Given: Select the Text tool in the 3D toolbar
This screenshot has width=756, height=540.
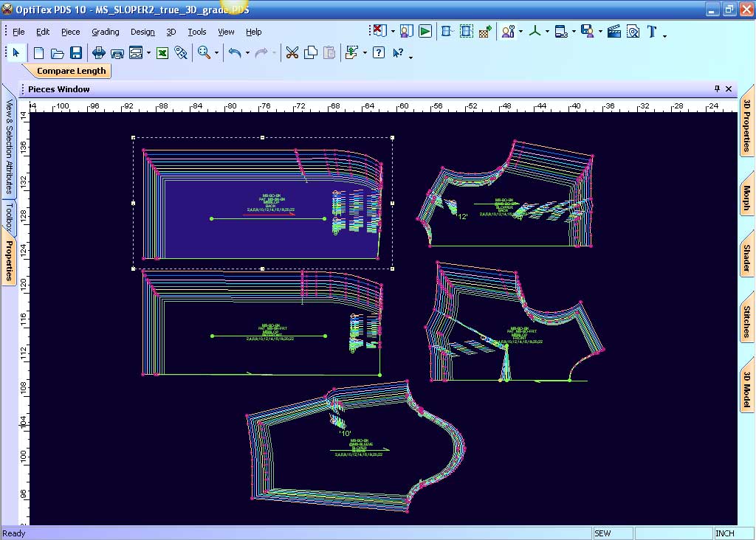Looking at the screenshot, I should point(652,32).
